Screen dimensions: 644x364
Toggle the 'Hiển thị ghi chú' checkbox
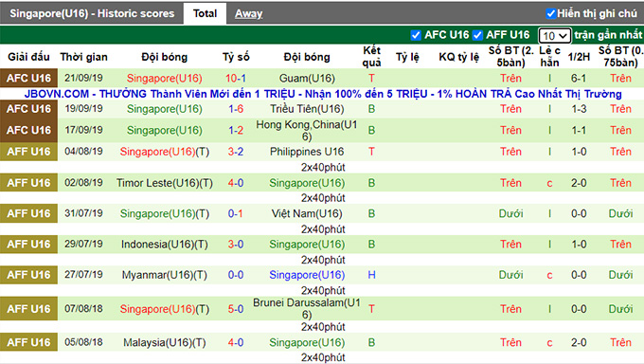551,13
